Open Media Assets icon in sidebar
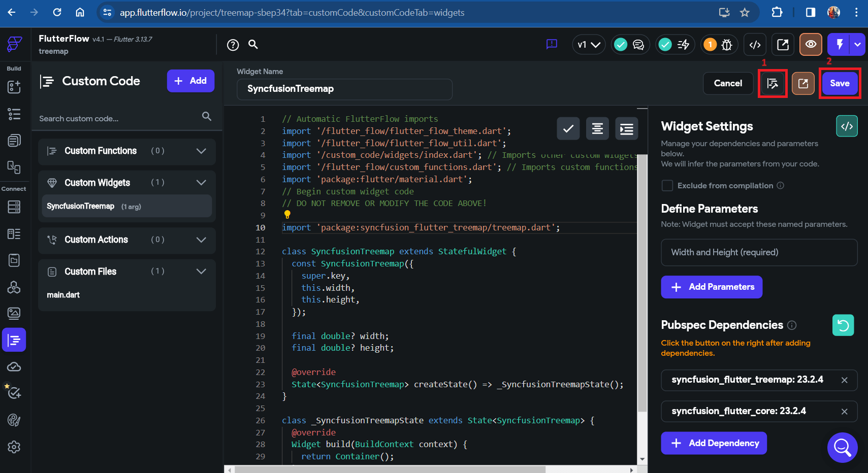This screenshot has height=473, width=868. coord(14,313)
